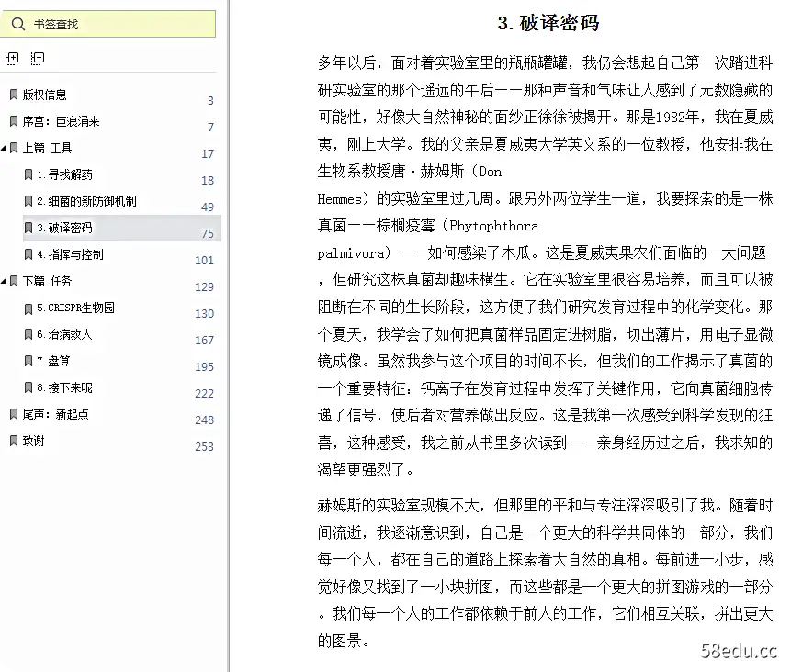Click page number 7 for 序言
This screenshot has width=791, height=672.
211,128
